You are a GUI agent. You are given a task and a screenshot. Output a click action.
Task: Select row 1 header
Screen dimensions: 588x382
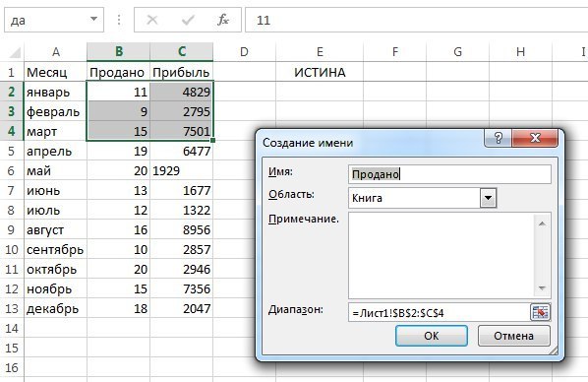coord(12,72)
